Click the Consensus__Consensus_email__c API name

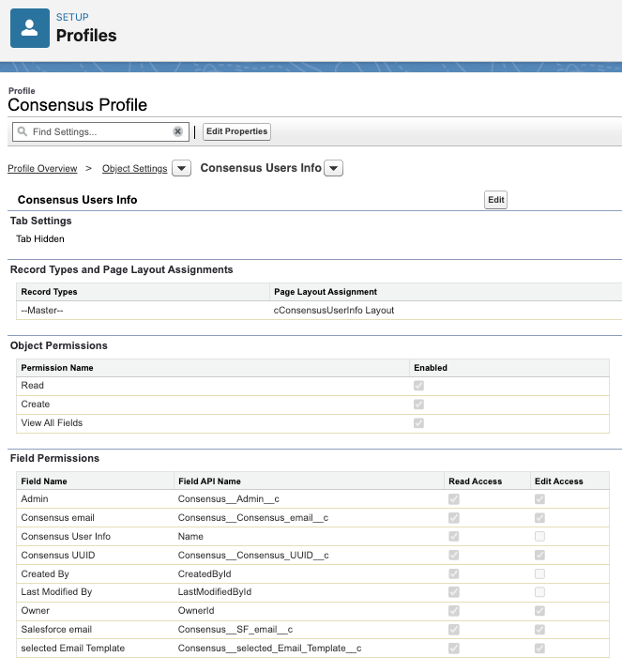pyautogui.click(x=253, y=518)
